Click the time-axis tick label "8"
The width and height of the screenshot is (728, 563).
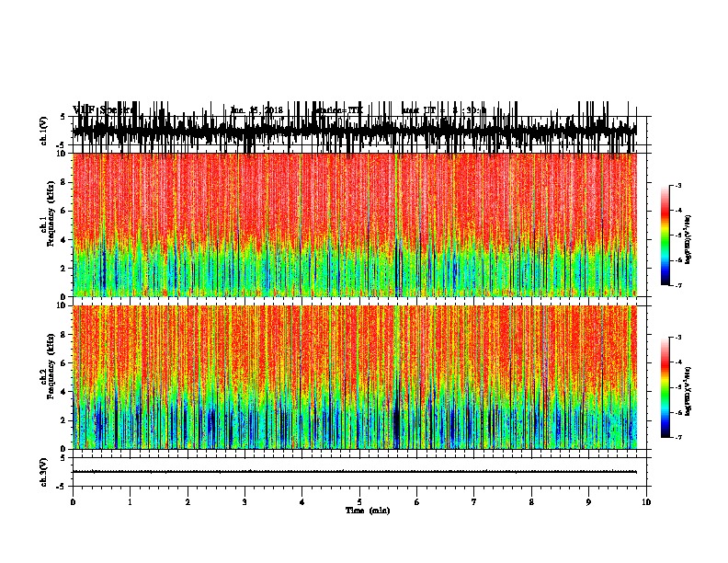531,502
